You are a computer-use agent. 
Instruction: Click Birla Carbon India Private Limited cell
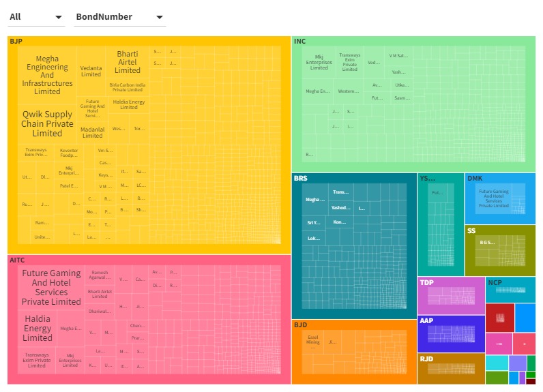128,87
